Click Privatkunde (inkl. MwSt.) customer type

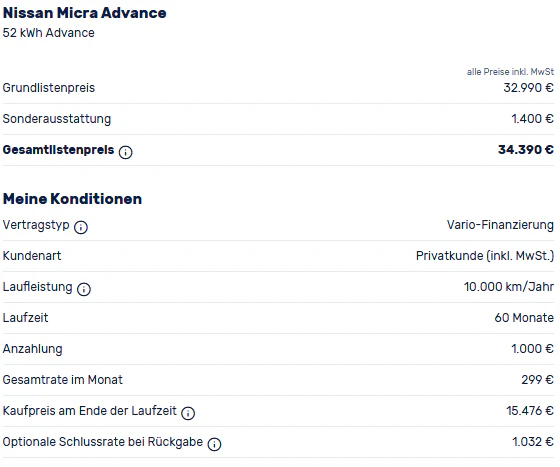pyautogui.click(x=485, y=256)
